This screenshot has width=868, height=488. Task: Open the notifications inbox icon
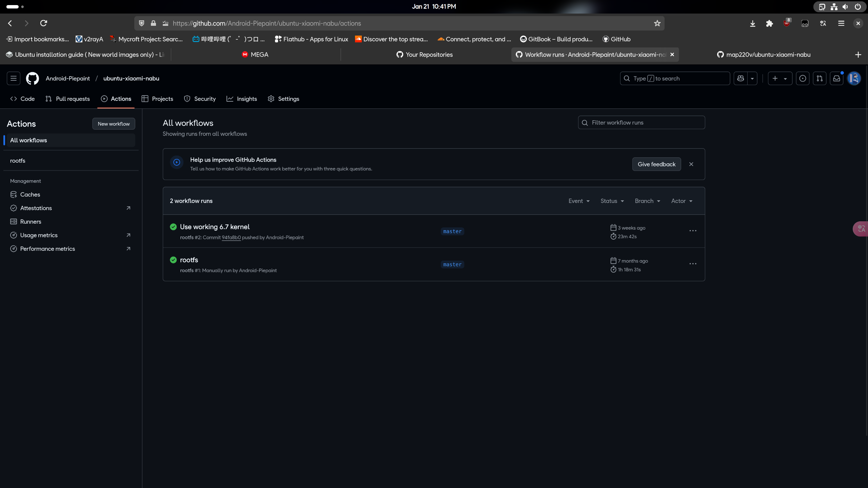(x=836, y=78)
